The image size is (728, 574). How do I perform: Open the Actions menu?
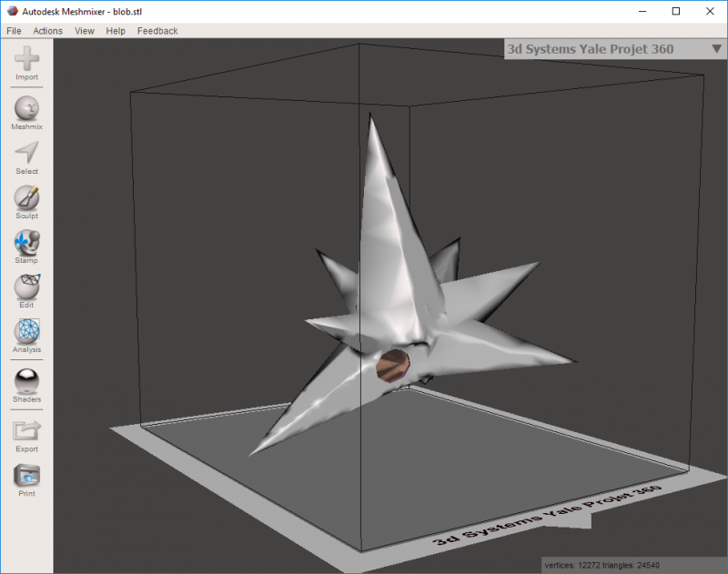point(48,31)
